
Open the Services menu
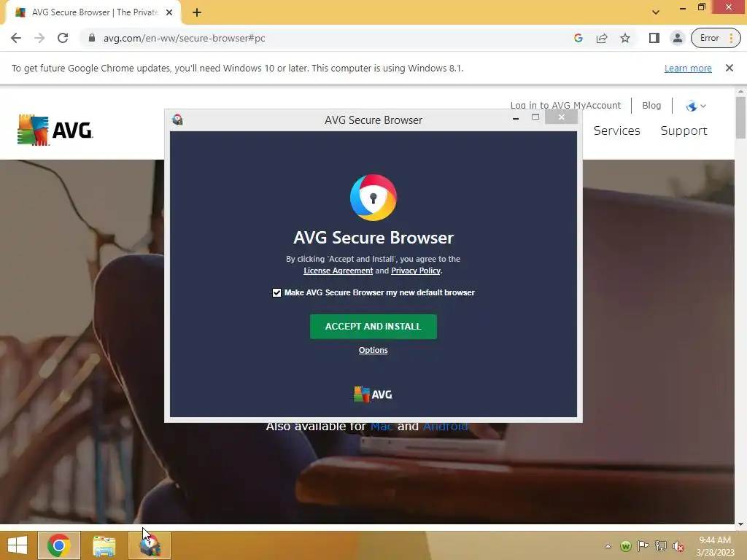point(616,131)
